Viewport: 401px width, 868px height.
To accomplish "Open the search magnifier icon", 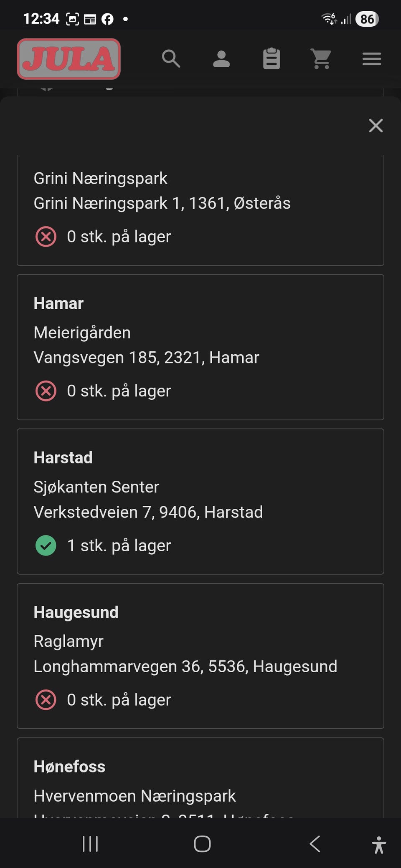I will (171, 59).
